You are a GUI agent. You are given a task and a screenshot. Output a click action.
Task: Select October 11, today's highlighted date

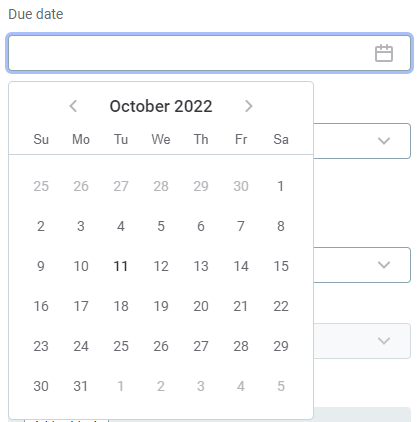tap(121, 266)
